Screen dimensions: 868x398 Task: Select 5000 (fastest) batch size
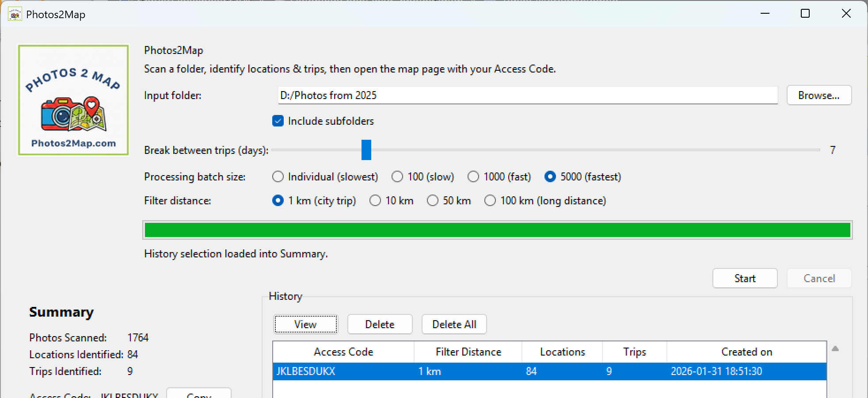(x=550, y=177)
